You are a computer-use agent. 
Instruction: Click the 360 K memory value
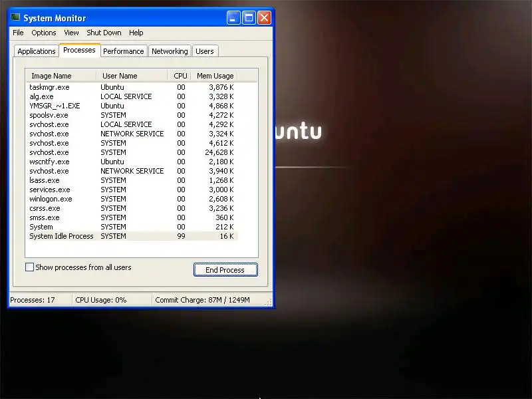pyautogui.click(x=225, y=217)
